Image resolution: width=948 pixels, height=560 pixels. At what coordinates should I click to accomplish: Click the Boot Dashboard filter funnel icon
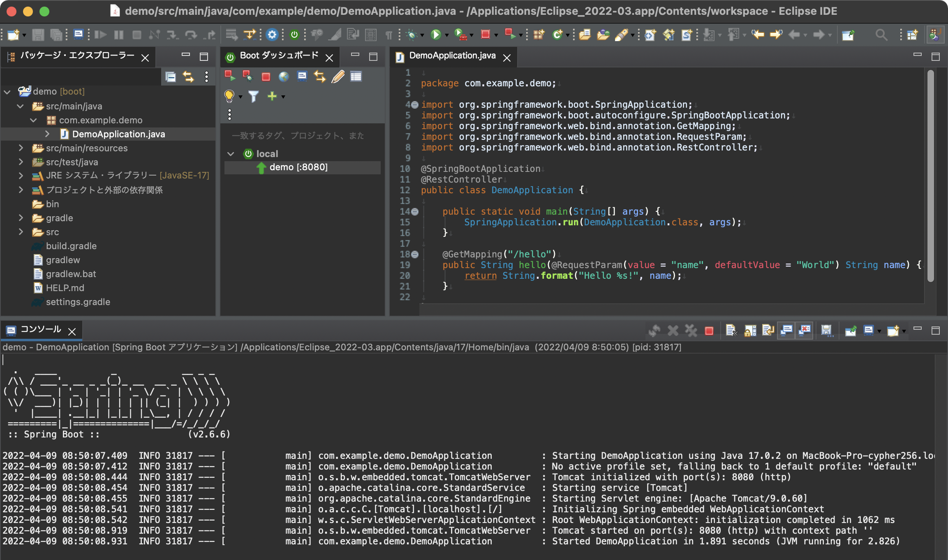click(x=254, y=97)
